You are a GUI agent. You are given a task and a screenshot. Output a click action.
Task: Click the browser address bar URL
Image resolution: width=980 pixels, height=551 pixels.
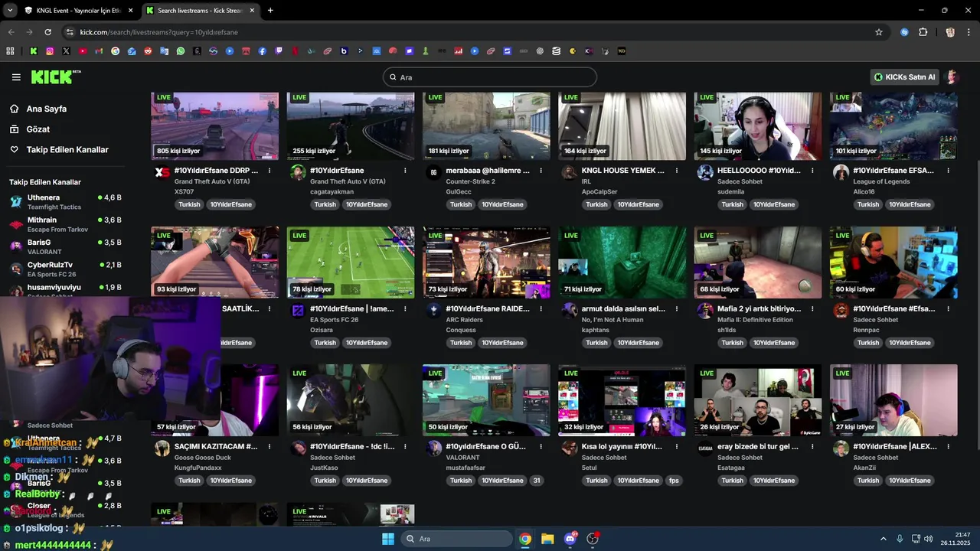(x=158, y=32)
